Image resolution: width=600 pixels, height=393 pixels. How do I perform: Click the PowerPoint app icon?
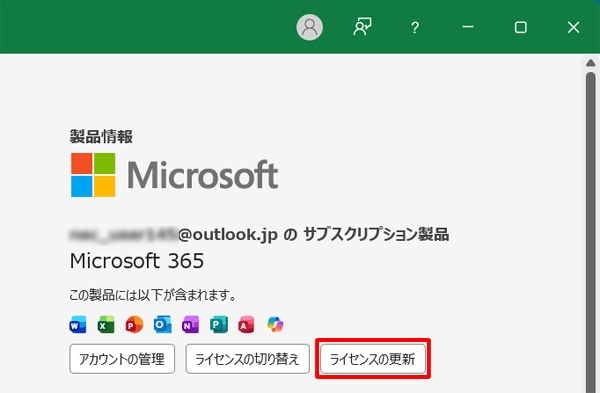coord(134,325)
